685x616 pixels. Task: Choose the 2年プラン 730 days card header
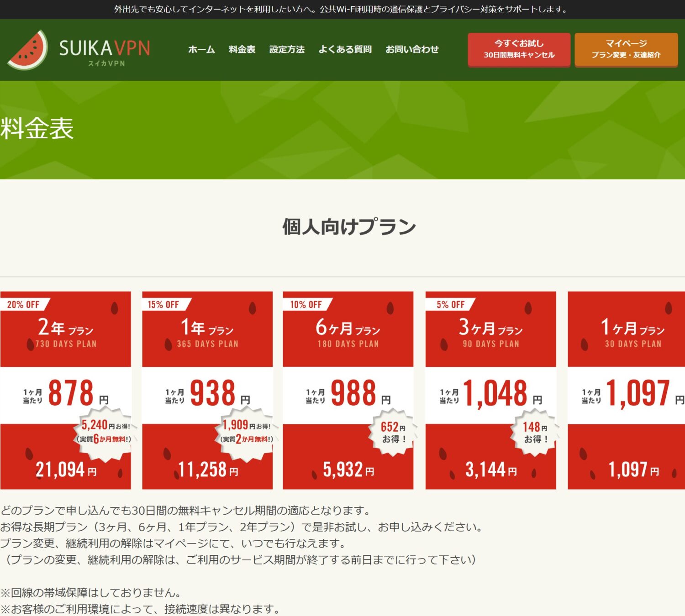[x=66, y=329]
